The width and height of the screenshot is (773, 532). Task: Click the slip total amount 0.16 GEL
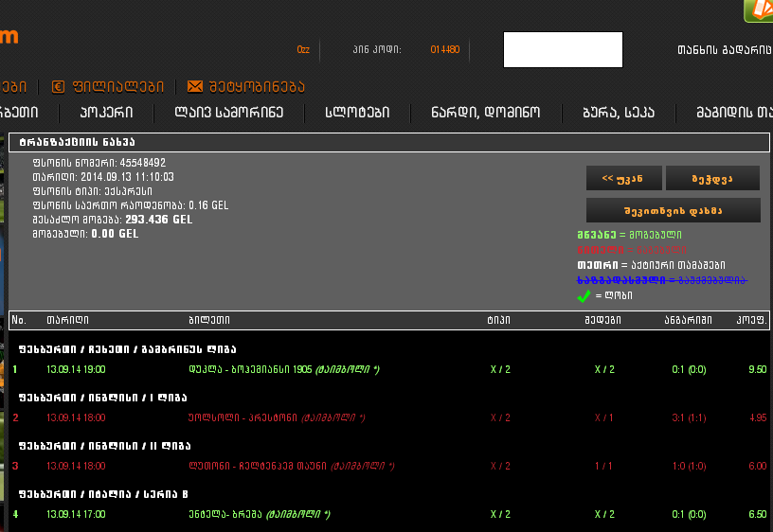pos(208,205)
